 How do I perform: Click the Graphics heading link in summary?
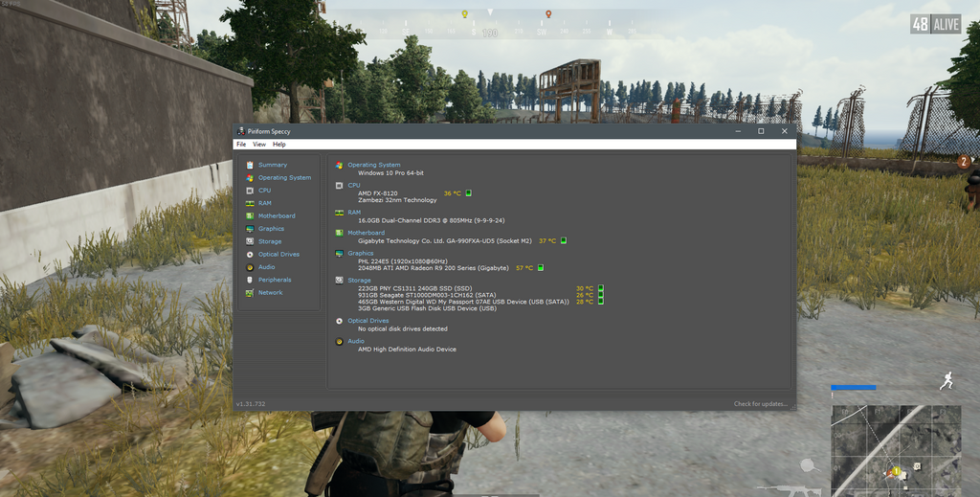click(361, 253)
